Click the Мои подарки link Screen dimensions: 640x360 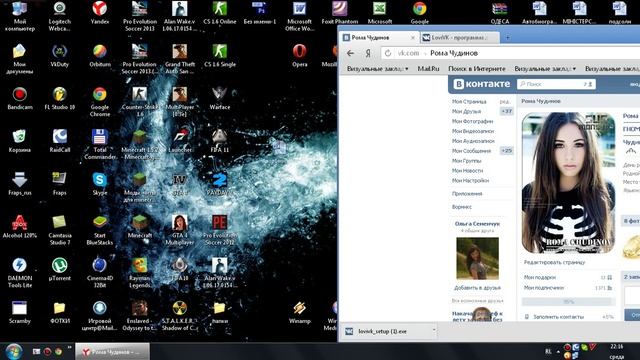coord(540,277)
